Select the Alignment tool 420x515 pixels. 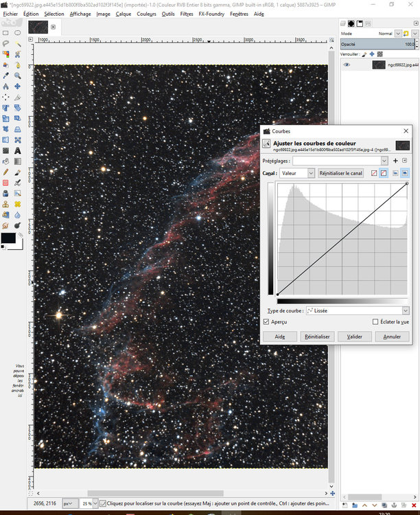click(x=5, y=98)
